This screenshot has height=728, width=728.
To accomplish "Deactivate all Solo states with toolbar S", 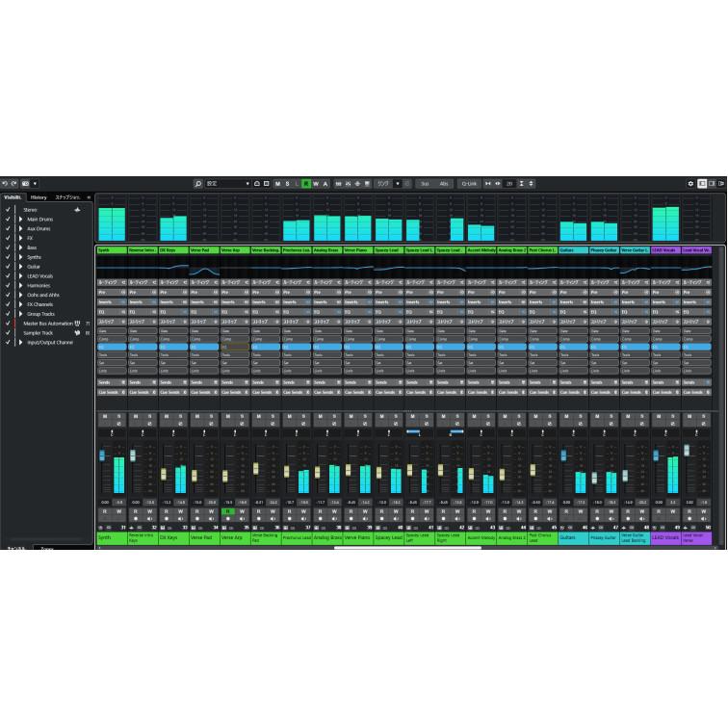I will [x=287, y=184].
